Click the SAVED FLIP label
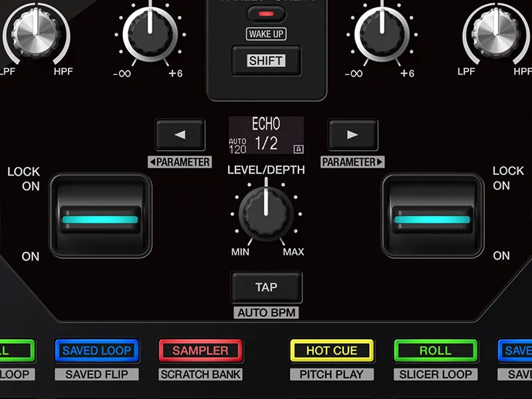 coord(96,374)
